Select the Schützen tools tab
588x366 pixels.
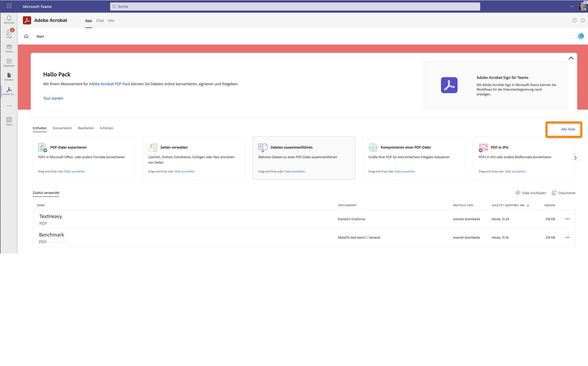pyautogui.click(x=107, y=128)
